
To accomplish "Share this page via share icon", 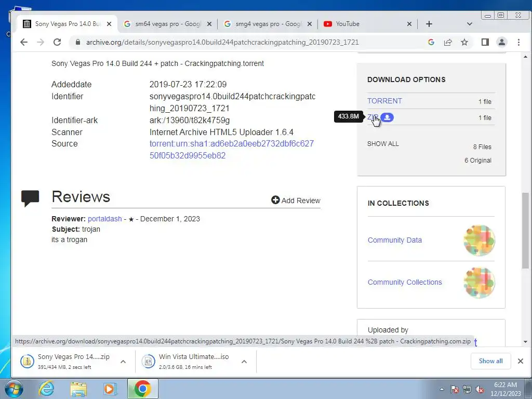I will [448, 42].
